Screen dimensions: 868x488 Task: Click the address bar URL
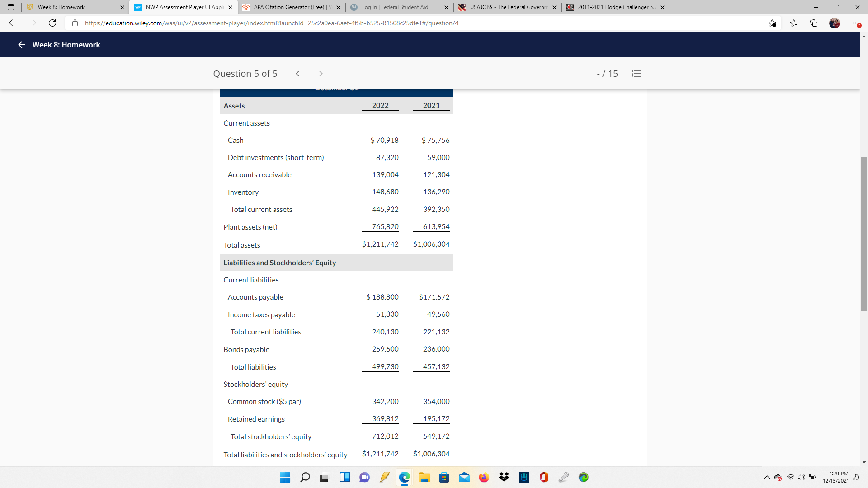tap(271, 23)
